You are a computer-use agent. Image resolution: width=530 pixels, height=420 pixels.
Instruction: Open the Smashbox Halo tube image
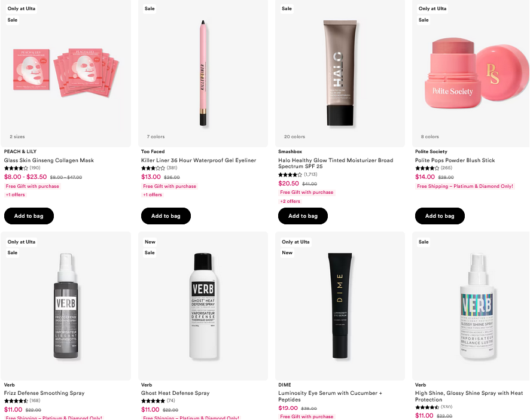[x=340, y=73]
